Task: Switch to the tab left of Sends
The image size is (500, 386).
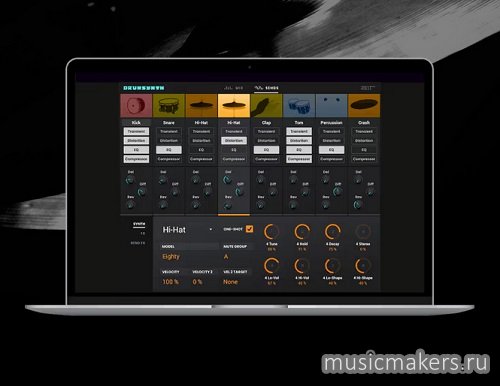Action: (234, 88)
